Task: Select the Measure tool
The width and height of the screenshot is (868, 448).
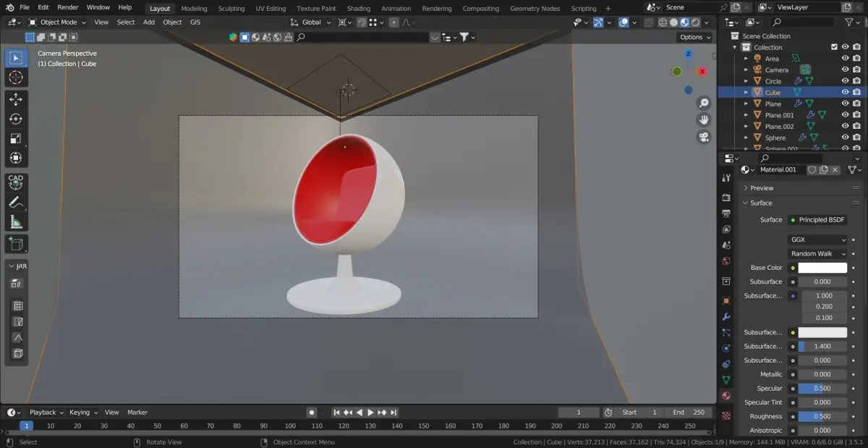Action: [16, 222]
